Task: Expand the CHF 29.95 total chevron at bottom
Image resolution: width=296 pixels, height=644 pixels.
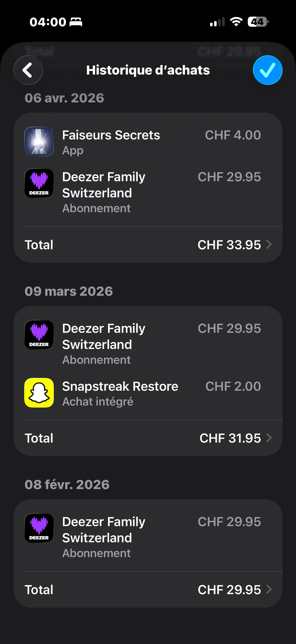Action: [x=269, y=589]
